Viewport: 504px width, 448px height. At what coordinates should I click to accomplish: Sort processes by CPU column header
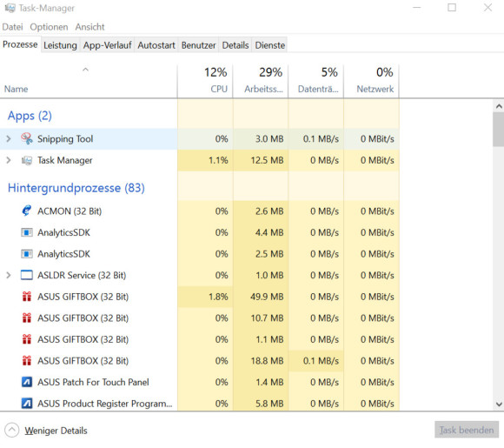coord(205,81)
